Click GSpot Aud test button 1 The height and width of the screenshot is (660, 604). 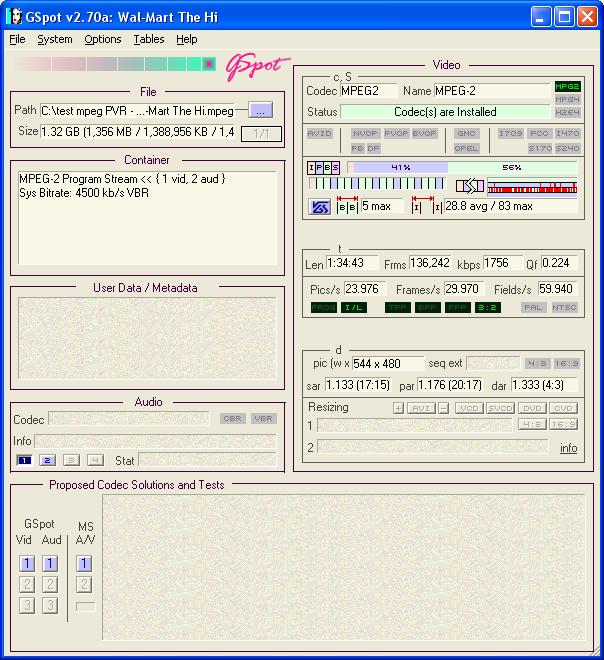[x=50, y=564]
